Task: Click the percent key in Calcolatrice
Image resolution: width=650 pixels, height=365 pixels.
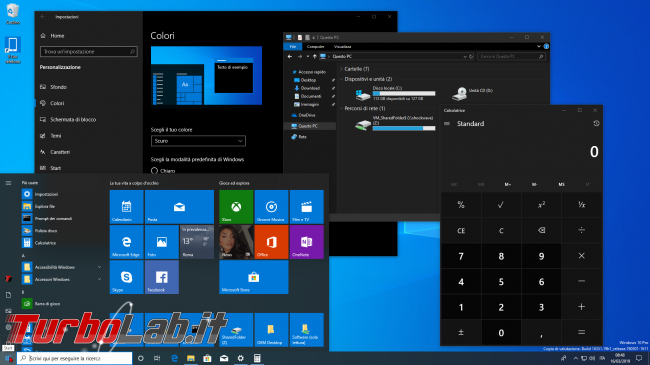Action: point(461,204)
